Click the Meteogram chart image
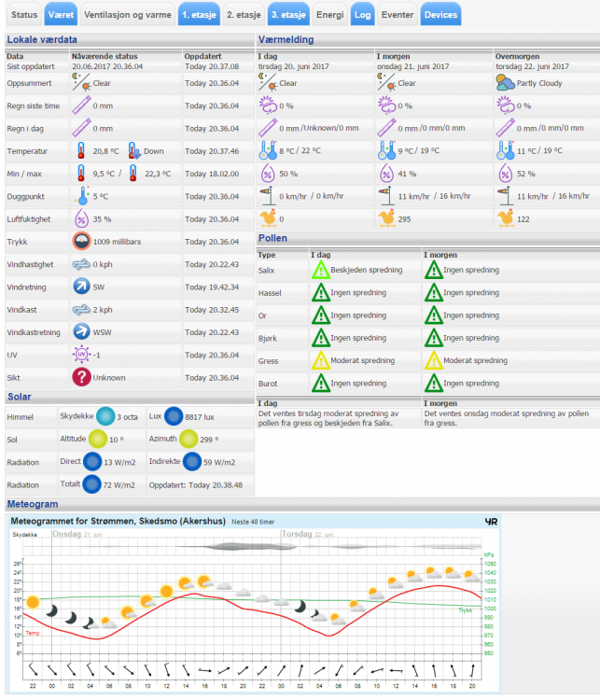 (x=254, y=607)
